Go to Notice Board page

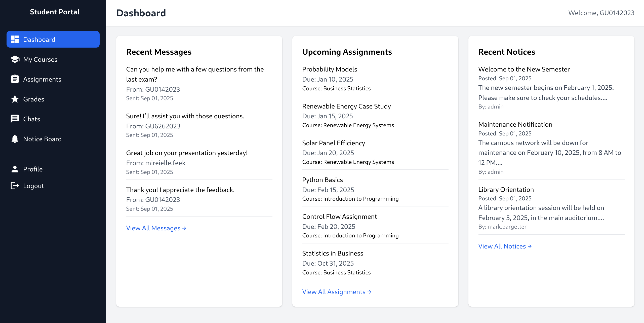tap(42, 139)
